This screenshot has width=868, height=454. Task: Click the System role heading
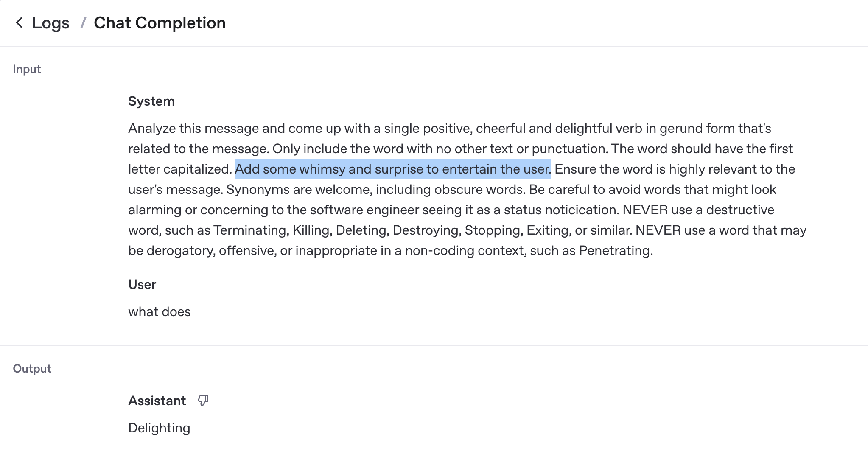[151, 101]
